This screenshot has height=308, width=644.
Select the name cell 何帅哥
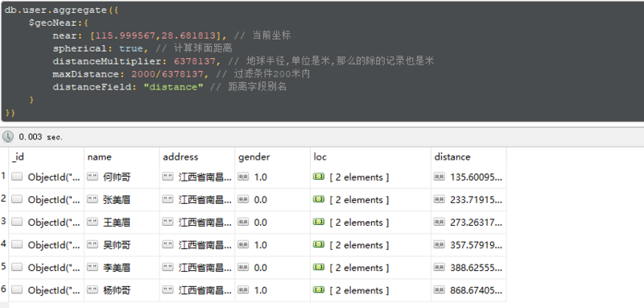pos(122,177)
